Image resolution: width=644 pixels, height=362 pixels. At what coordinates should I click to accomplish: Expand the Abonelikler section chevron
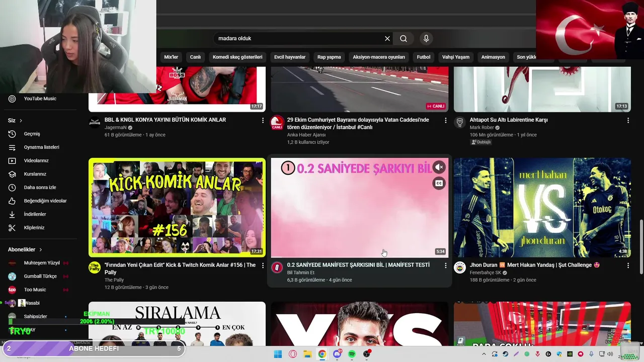(41, 250)
